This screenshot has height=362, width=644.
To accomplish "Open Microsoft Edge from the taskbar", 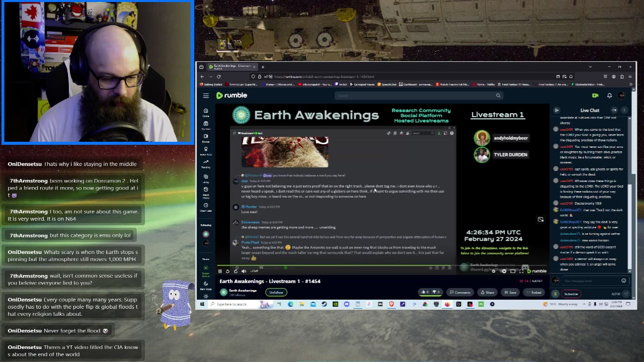I will [290, 304].
